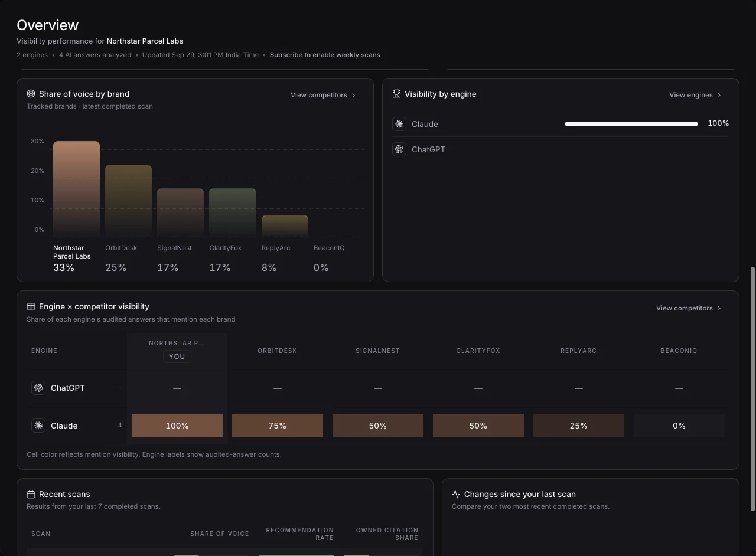Image resolution: width=756 pixels, height=556 pixels.
Task: Open View competitors in Share of voice card
Action: coord(323,95)
